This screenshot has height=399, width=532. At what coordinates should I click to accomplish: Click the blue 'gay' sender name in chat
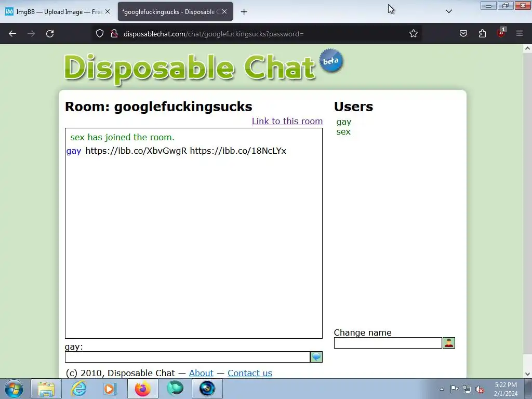74,151
